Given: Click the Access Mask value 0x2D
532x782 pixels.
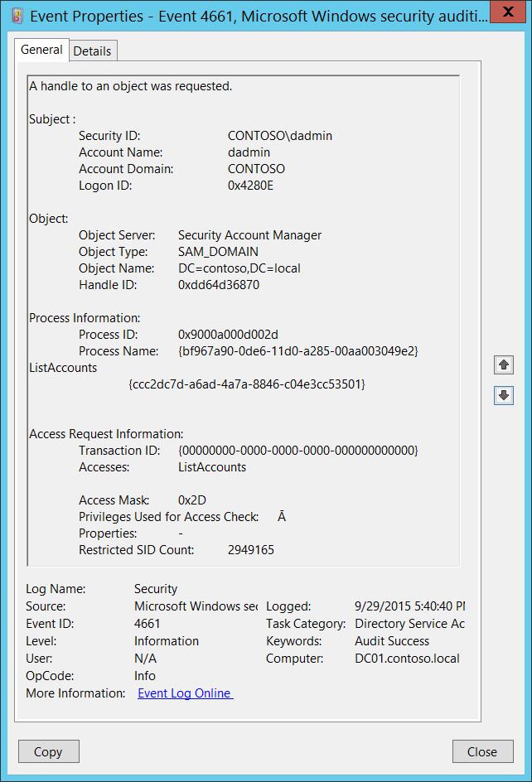Looking at the screenshot, I should point(192,500).
